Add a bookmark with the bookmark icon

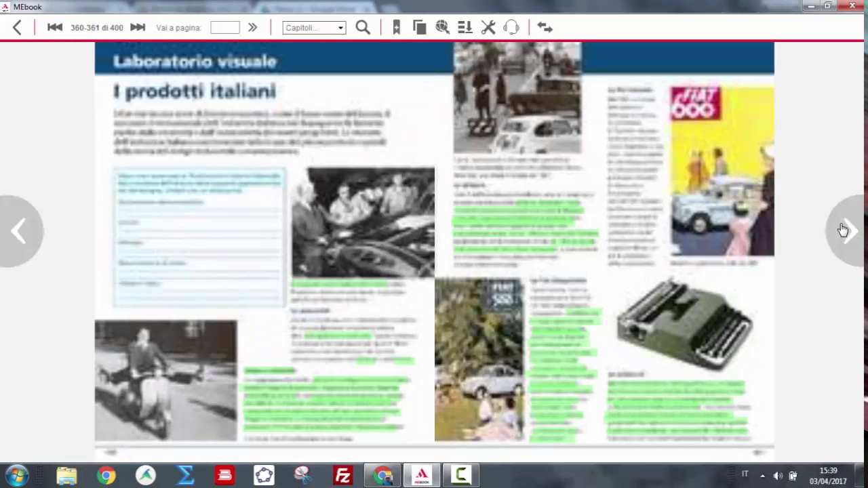(x=397, y=28)
